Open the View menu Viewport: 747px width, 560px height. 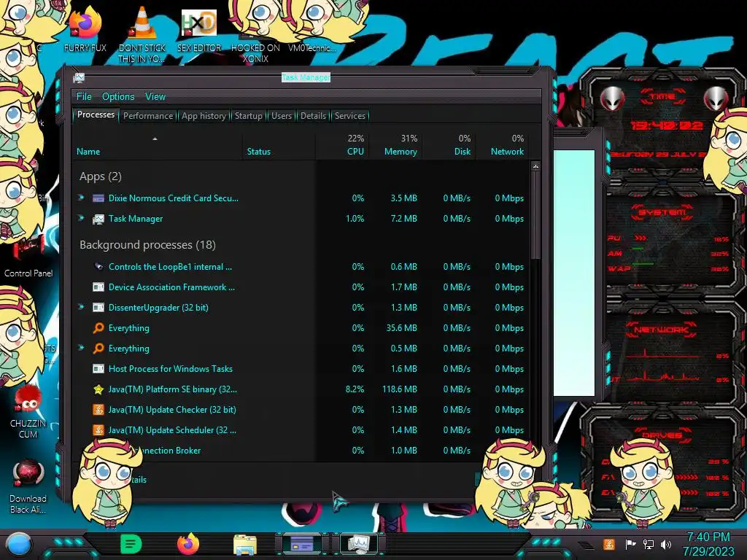155,97
